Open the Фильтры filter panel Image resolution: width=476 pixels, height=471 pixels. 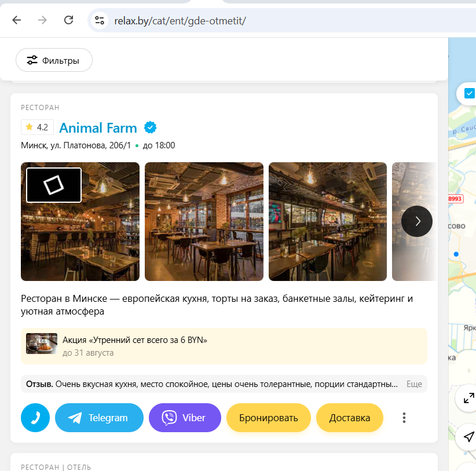54,60
